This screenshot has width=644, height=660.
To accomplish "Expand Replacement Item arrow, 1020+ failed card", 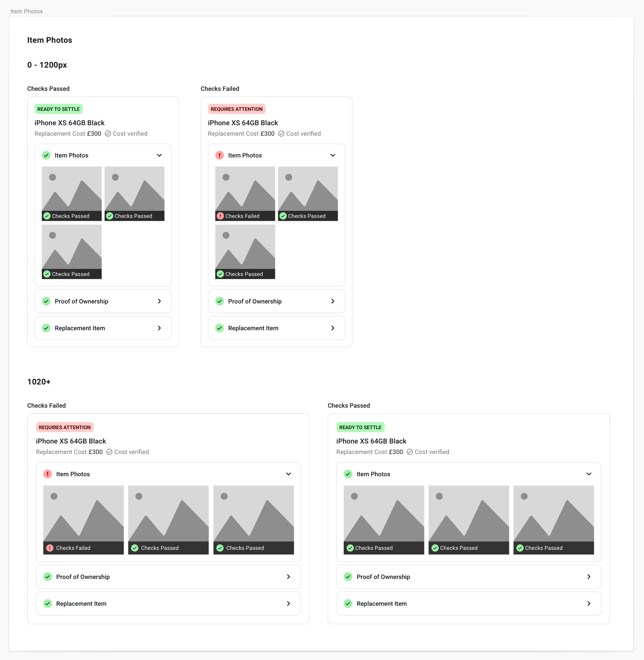I will click(x=289, y=604).
